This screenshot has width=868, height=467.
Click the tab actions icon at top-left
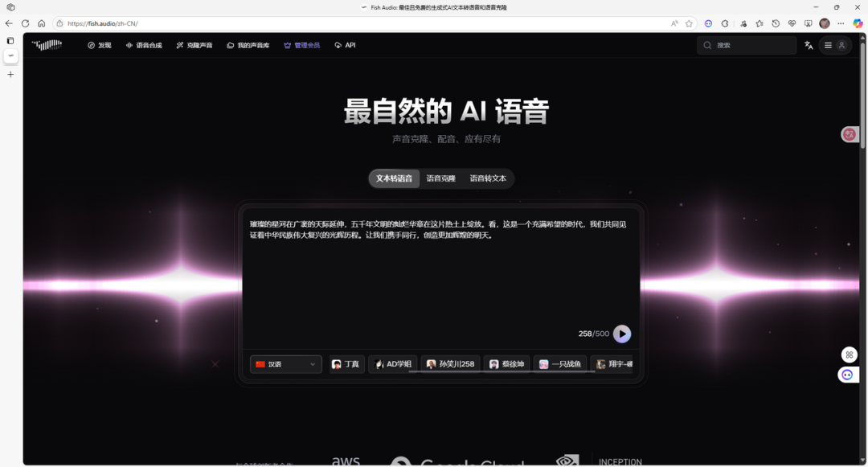click(10, 7)
